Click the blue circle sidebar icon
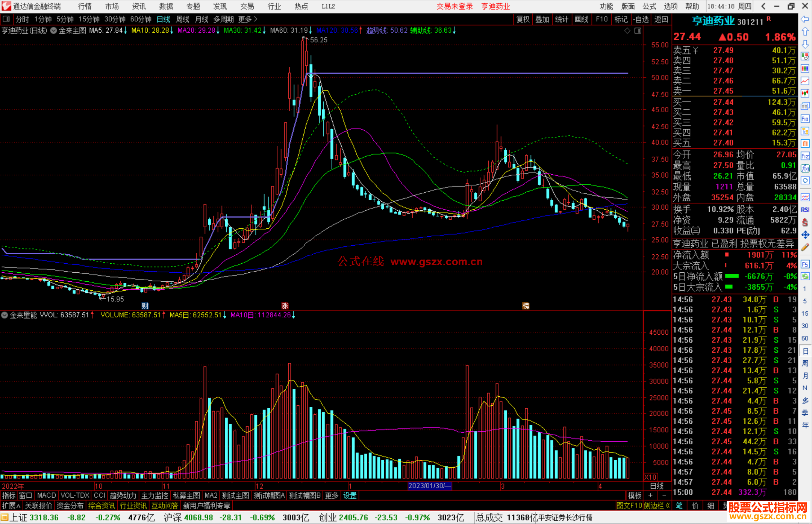 805,181
